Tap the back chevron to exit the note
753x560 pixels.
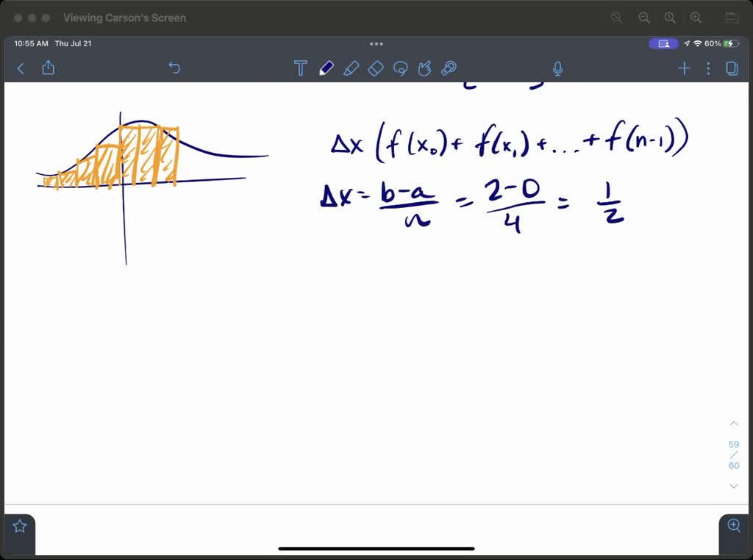tap(20, 68)
